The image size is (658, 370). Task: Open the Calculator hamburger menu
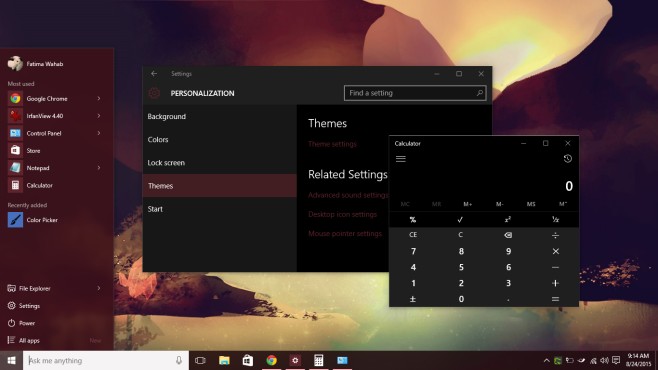[x=401, y=159]
